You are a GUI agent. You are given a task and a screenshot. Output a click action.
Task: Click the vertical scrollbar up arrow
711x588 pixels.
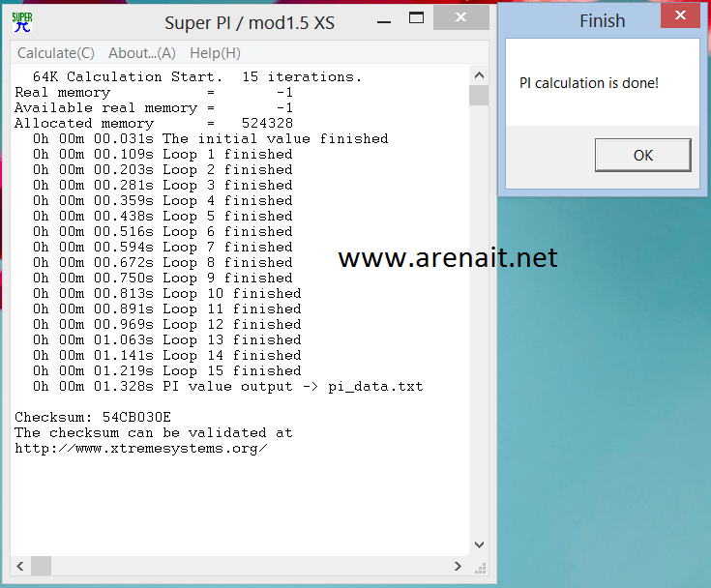[x=479, y=75]
